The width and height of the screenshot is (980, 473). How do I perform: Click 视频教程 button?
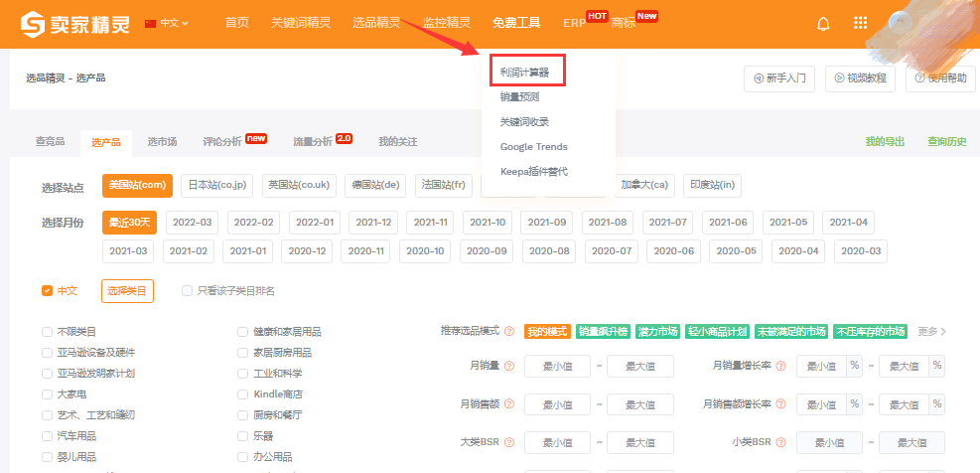(x=860, y=79)
